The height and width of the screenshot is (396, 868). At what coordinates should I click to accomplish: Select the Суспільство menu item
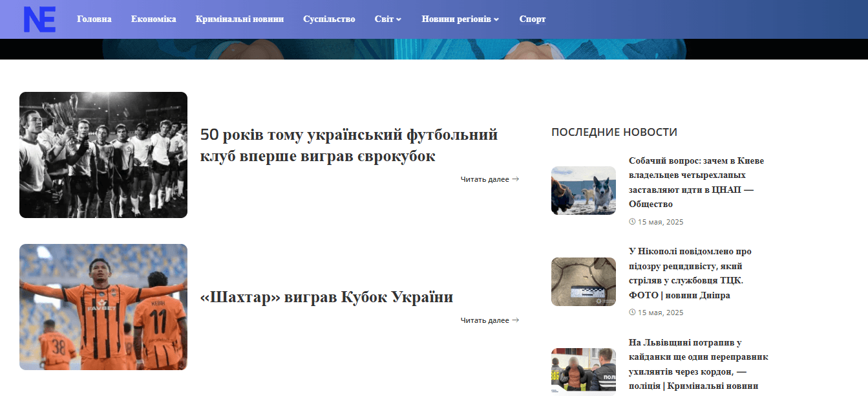click(329, 19)
